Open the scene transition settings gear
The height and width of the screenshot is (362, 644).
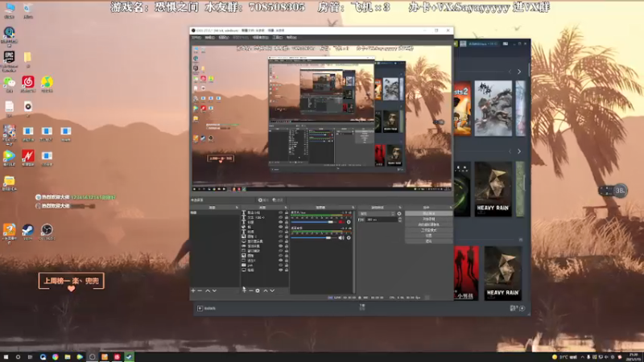click(x=399, y=213)
